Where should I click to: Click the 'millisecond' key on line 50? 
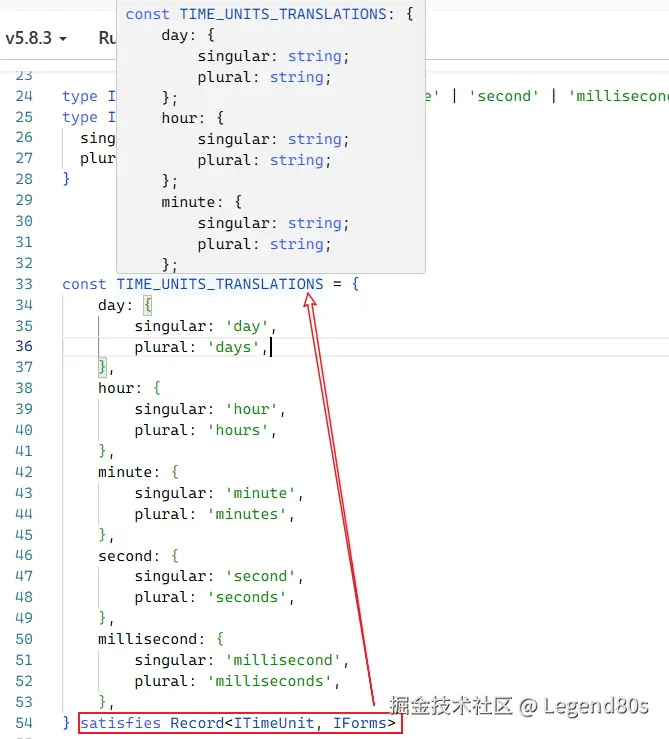coord(147,640)
